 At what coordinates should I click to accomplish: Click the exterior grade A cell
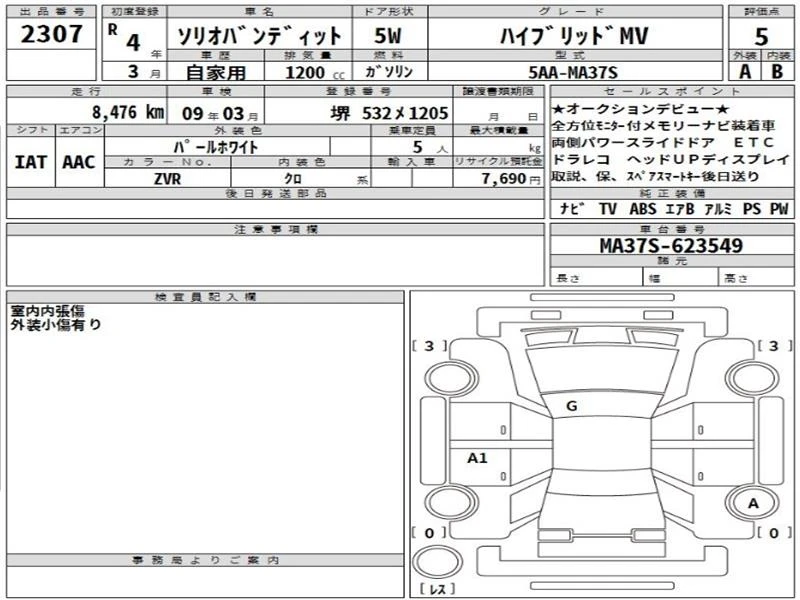[744, 71]
